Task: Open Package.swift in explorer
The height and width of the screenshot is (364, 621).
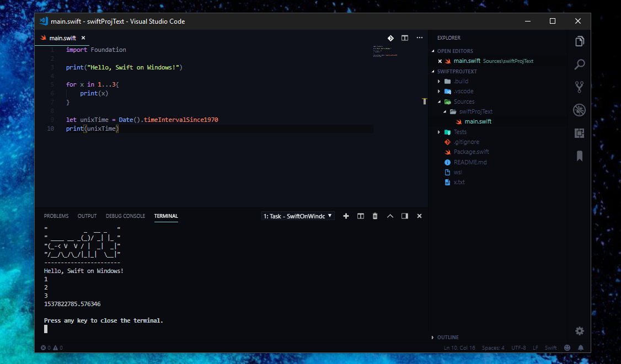Action: 471,152
